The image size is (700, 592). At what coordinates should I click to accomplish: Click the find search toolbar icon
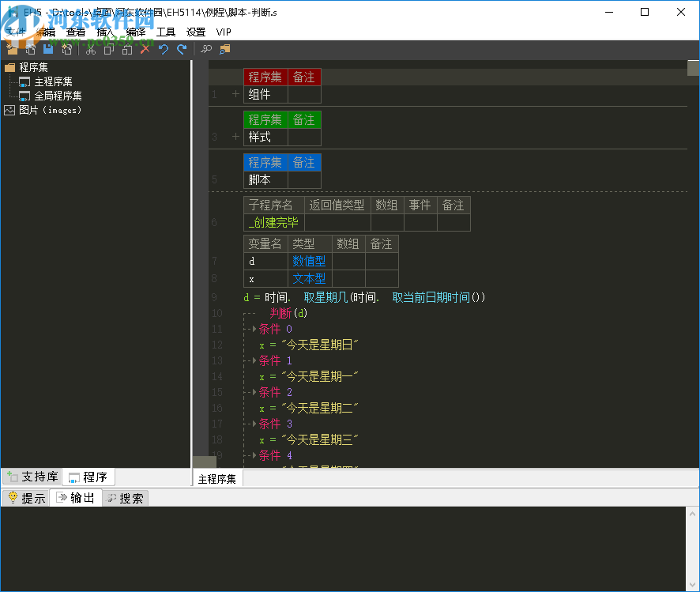tap(206, 49)
